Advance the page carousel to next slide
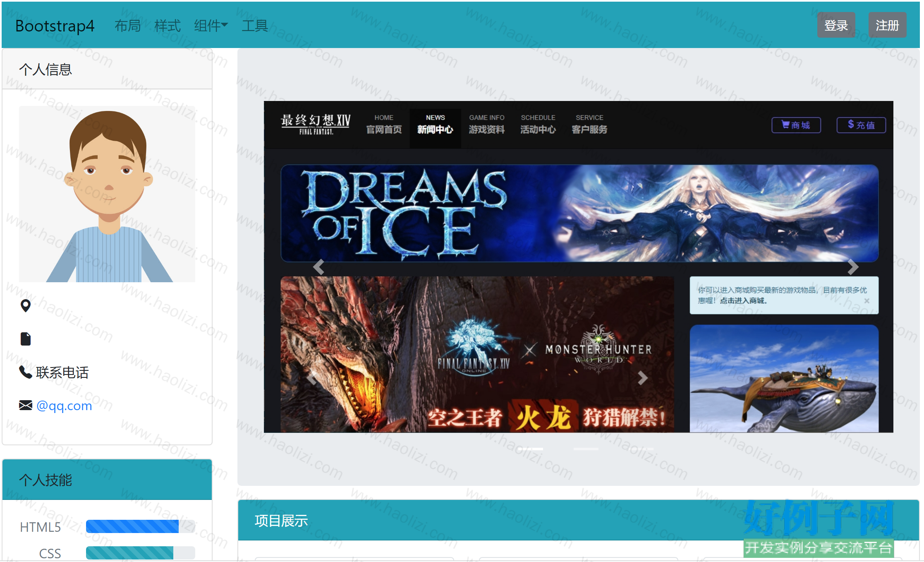The width and height of the screenshot is (924, 562). click(853, 267)
